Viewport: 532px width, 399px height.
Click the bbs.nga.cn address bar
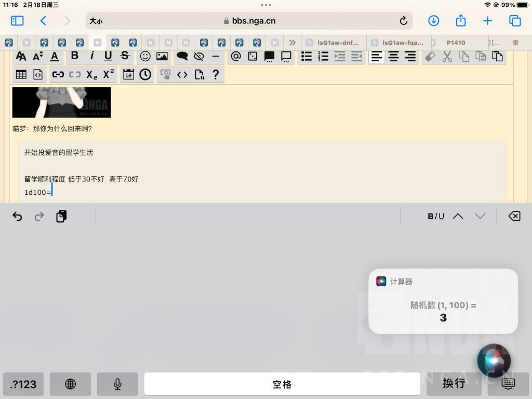[x=249, y=21]
